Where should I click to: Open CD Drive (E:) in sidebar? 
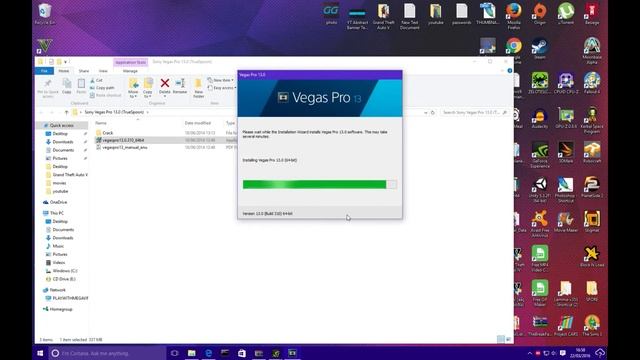[60, 279]
